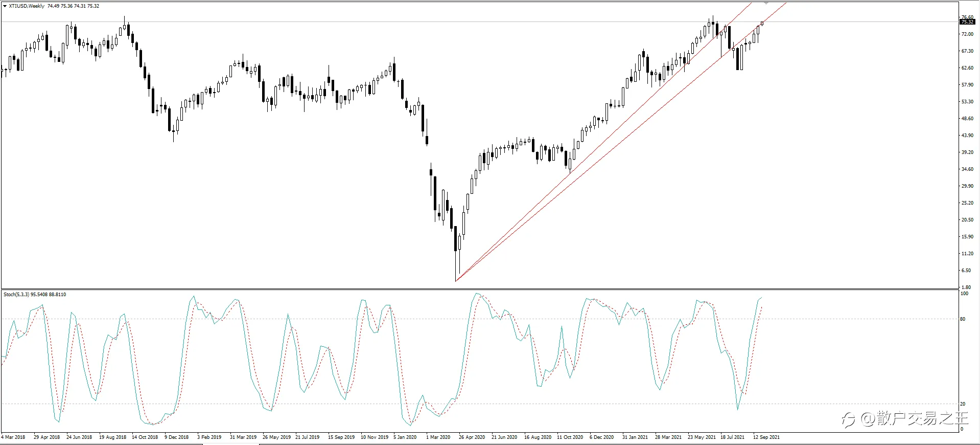The image size is (980, 445).
Task: Click the 26 Apr 2020 date label
Action: coord(472,437)
